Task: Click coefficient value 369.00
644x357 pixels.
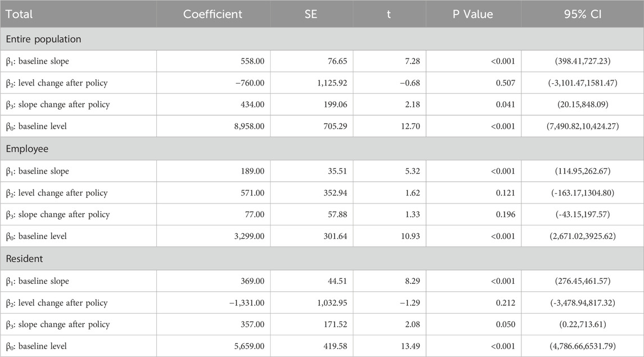Action: (253, 281)
